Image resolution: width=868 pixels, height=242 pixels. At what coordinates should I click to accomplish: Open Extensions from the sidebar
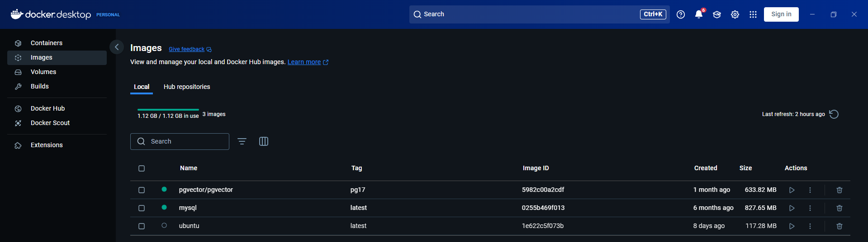click(57, 145)
